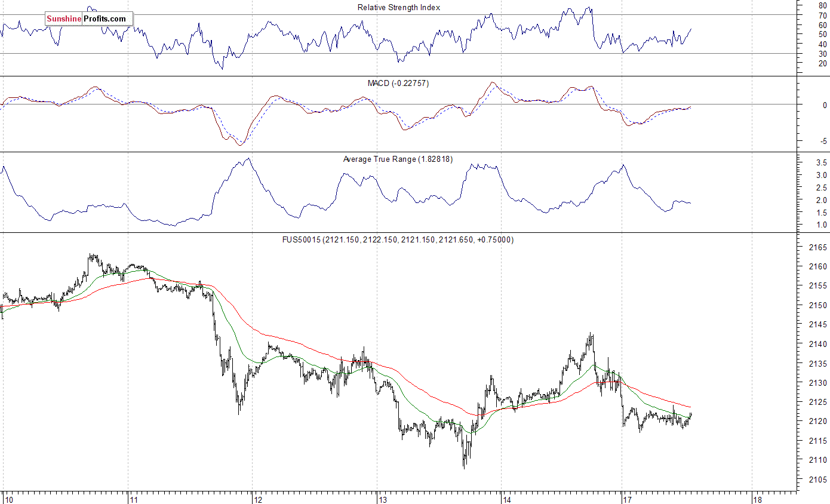Select the FUS50015 price chart title
The width and height of the screenshot is (830, 504).
pyautogui.click(x=398, y=239)
